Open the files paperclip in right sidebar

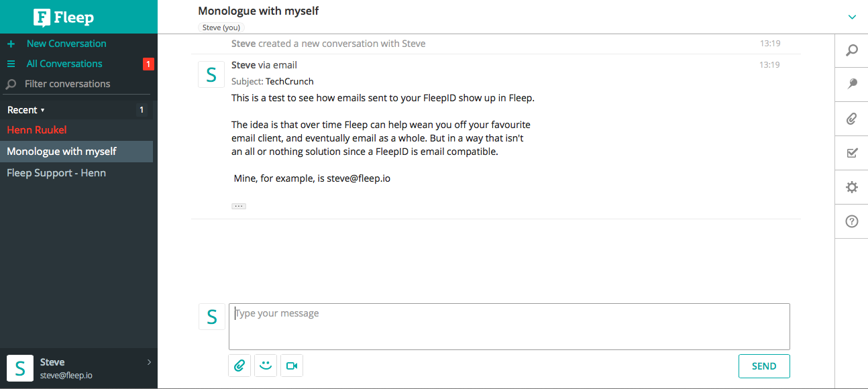pos(852,119)
